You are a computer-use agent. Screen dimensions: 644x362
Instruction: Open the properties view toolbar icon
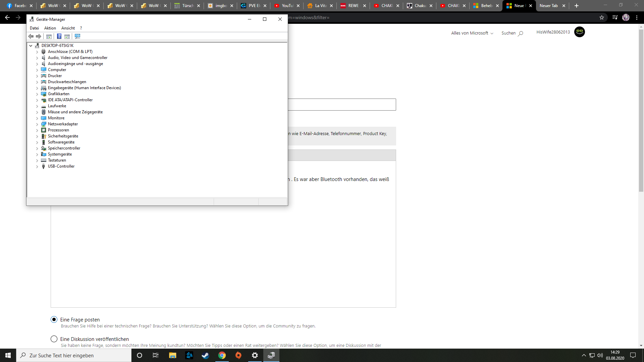point(49,36)
